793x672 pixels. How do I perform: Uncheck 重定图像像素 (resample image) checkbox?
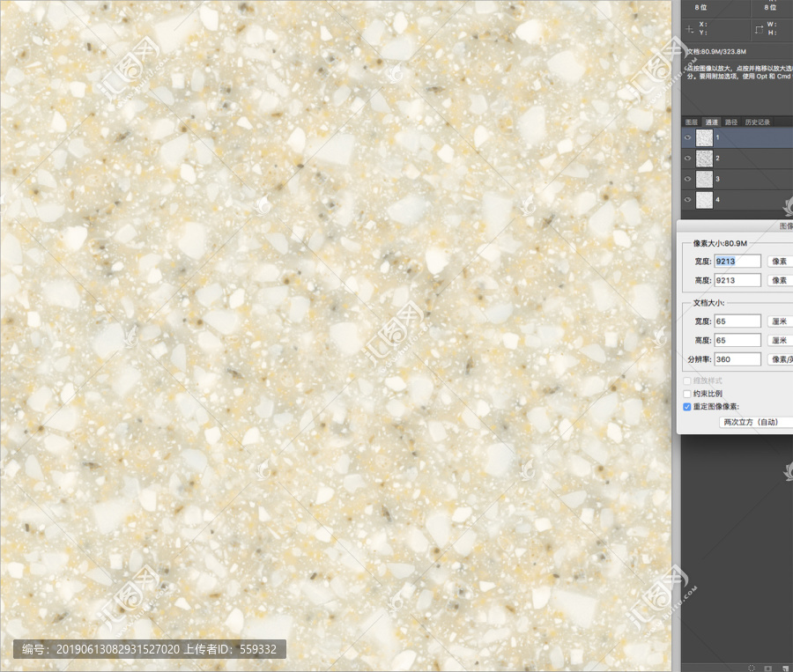click(686, 407)
